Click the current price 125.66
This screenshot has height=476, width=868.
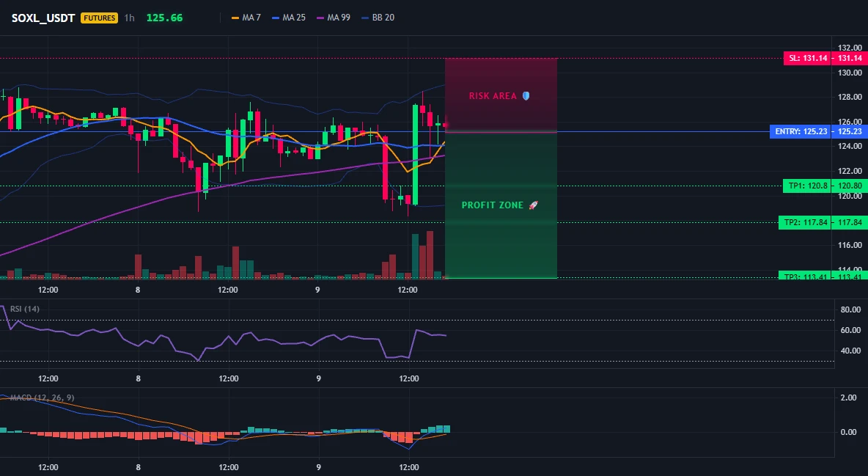[164, 18]
